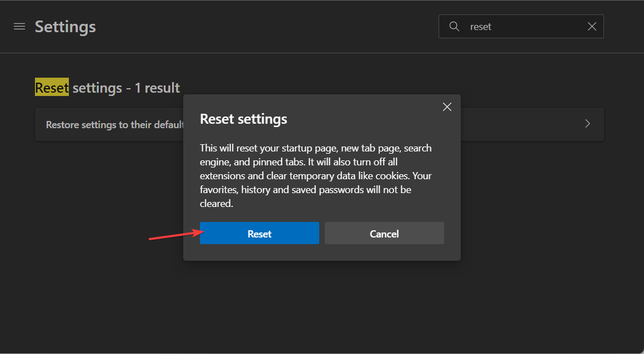Cancel the reset dialog
644x354 pixels.
point(384,233)
